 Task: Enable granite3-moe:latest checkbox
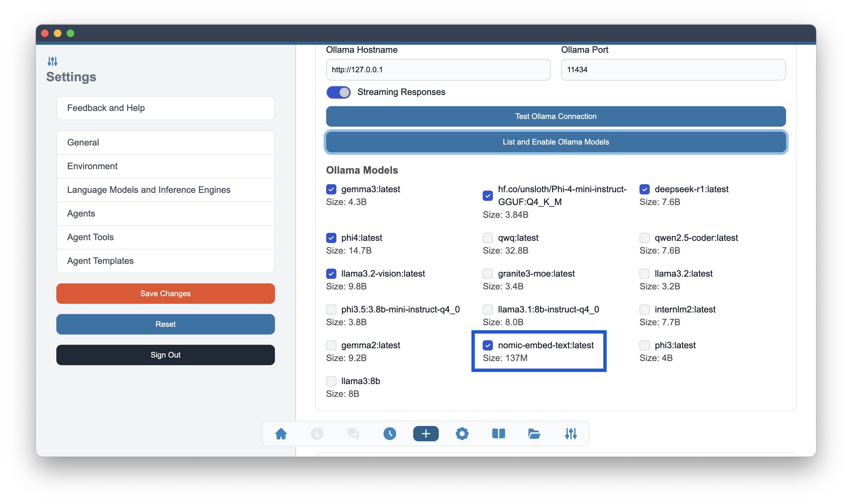pos(488,273)
